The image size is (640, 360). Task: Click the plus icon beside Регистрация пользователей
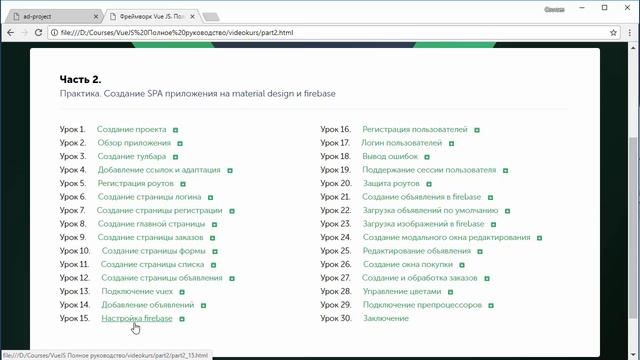[477, 130]
